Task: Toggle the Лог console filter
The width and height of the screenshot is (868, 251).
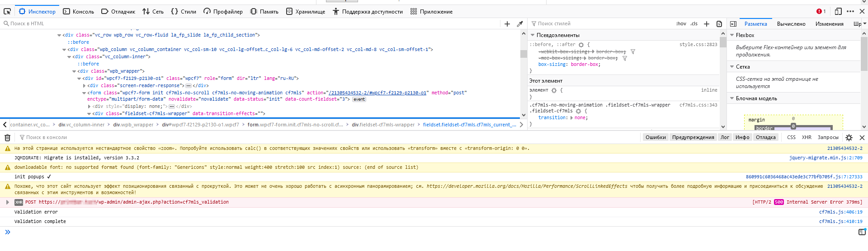Action: 725,138
